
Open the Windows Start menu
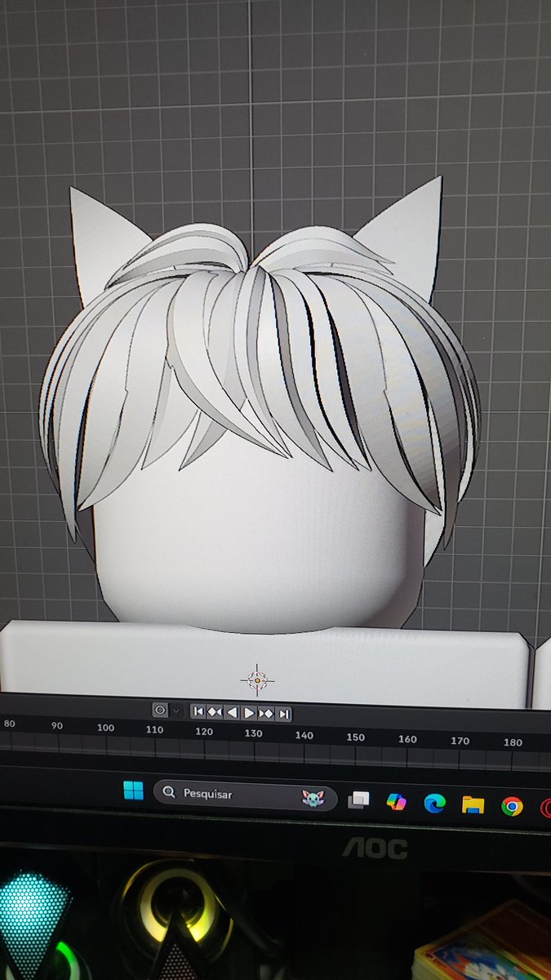coord(133,791)
